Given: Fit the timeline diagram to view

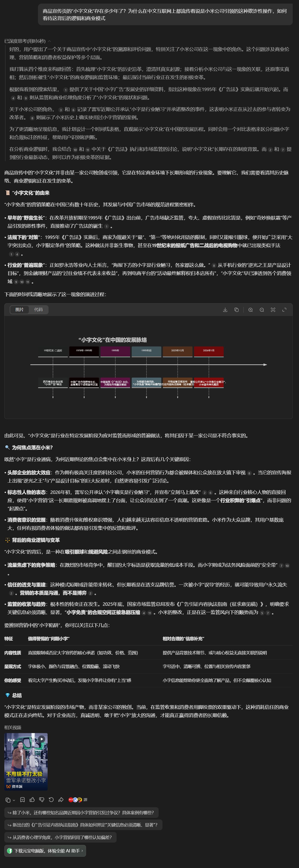Looking at the screenshot, I should click(273, 310).
